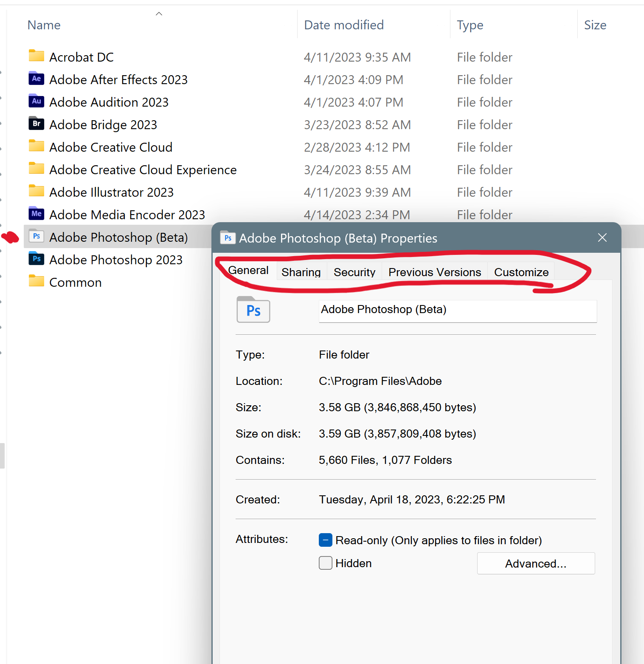
Task: Click date 3/24/2023 8:55 AM
Action: (357, 170)
